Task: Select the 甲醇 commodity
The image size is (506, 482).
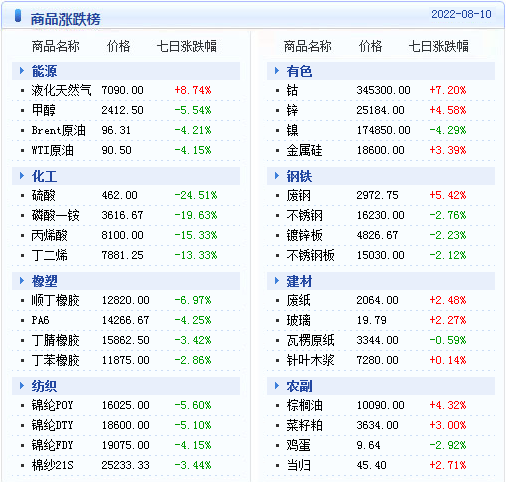Action: [x=44, y=110]
